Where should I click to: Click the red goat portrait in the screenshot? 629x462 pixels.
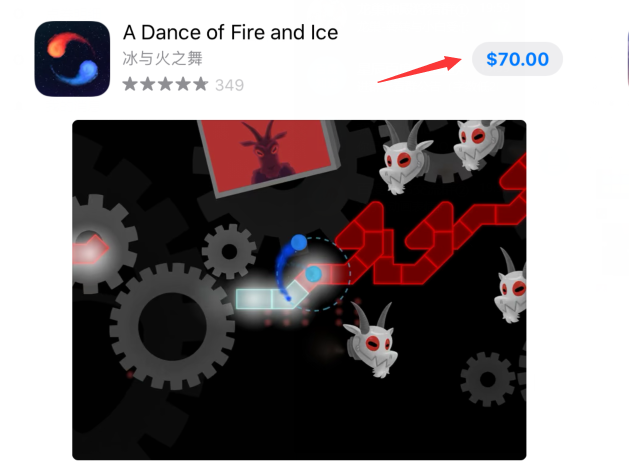click(x=268, y=154)
